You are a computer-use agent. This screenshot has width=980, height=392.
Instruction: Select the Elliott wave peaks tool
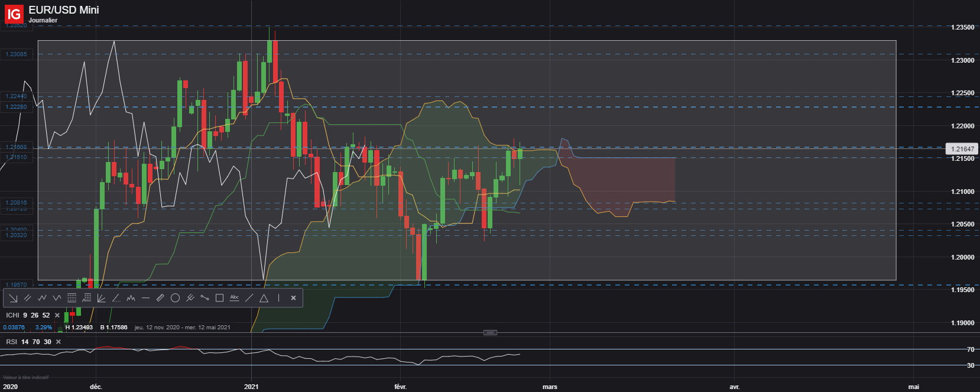(x=131, y=298)
